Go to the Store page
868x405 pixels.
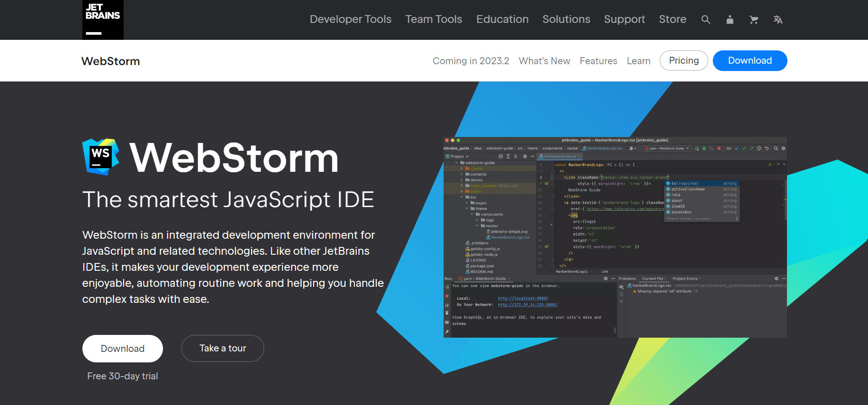672,19
